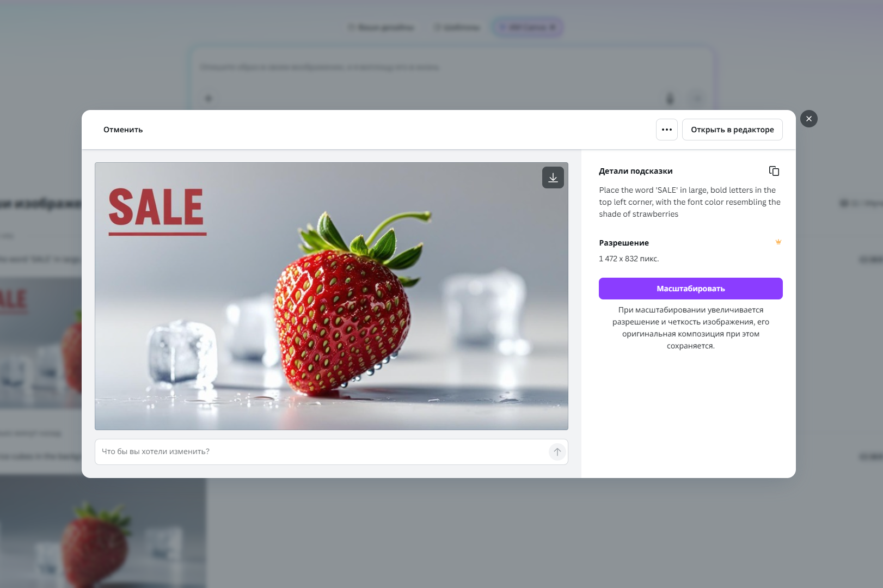Open the three-dots more options menu
Screen dimensions: 883x588
[666, 130]
